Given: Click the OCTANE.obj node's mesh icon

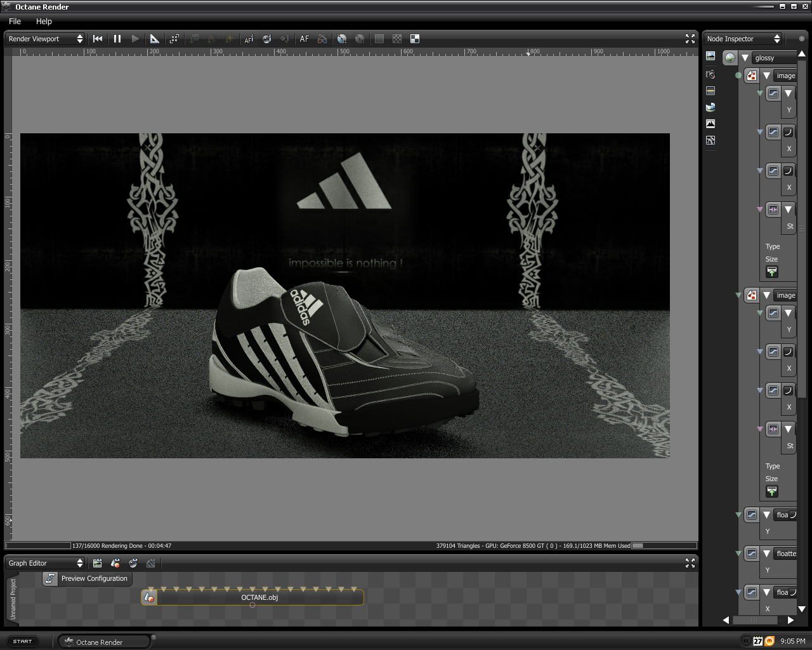Looking at the screenshot, I should [149, 597].
